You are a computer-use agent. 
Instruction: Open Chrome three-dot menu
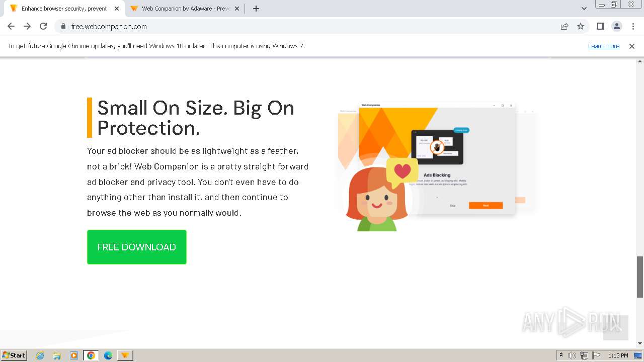click(633, 26)
